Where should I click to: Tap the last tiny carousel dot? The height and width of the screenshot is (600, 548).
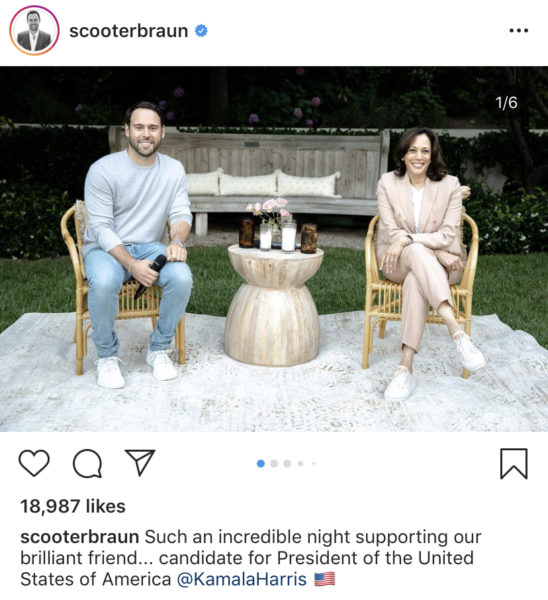pyautogui.click(x=313, y=463)
